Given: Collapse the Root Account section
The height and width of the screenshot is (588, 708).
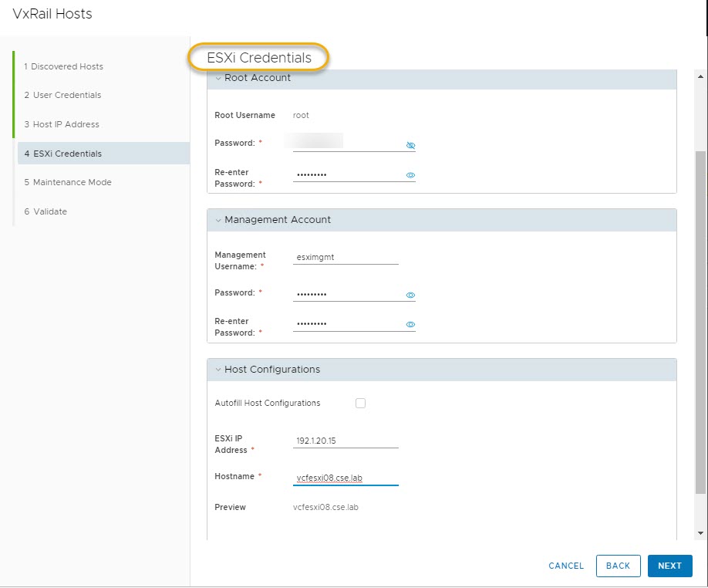Looking at the screenshot, I should [218, 78].
